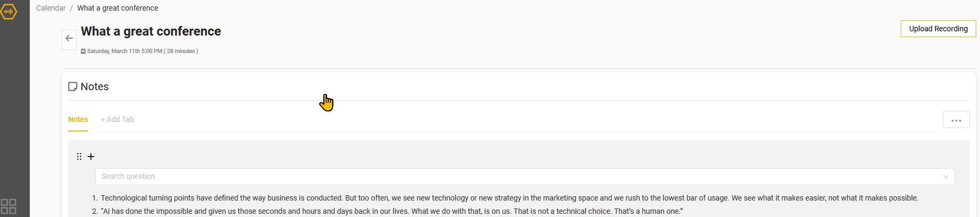Open the three-dot more options menu
The image size is (980, 217).
click(x=956, y=120)
